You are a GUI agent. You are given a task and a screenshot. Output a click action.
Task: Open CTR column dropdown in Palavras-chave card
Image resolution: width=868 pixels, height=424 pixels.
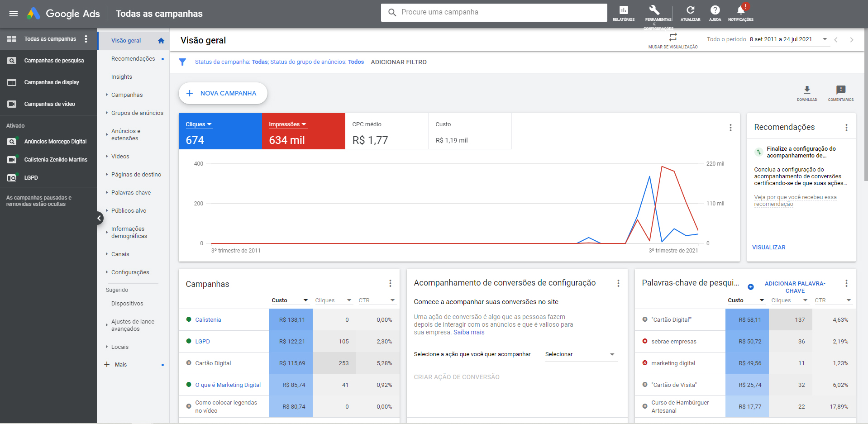(833, 300)
